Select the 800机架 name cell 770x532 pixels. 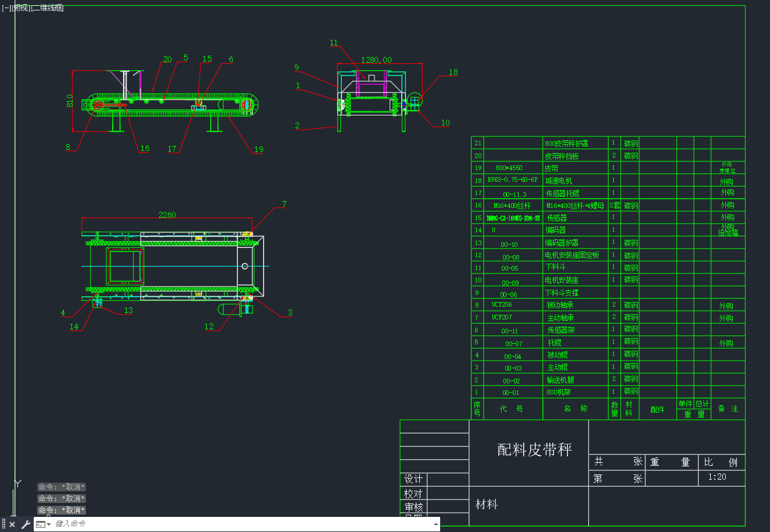click(559, 392)
